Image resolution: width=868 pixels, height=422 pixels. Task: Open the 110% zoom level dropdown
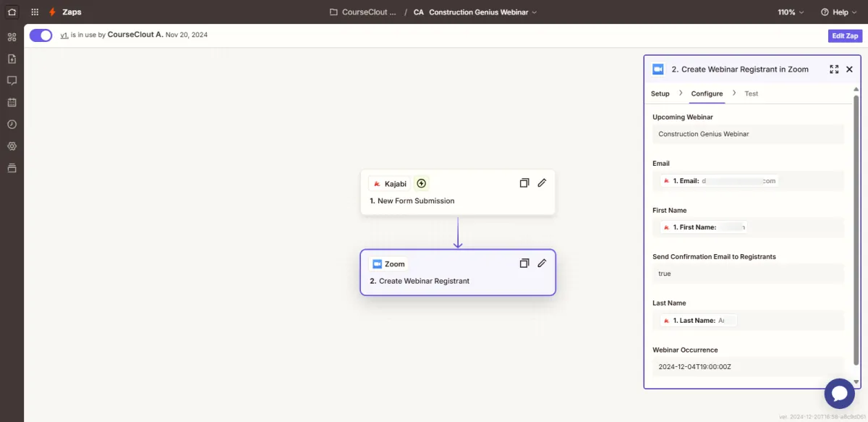coord(791,12)
